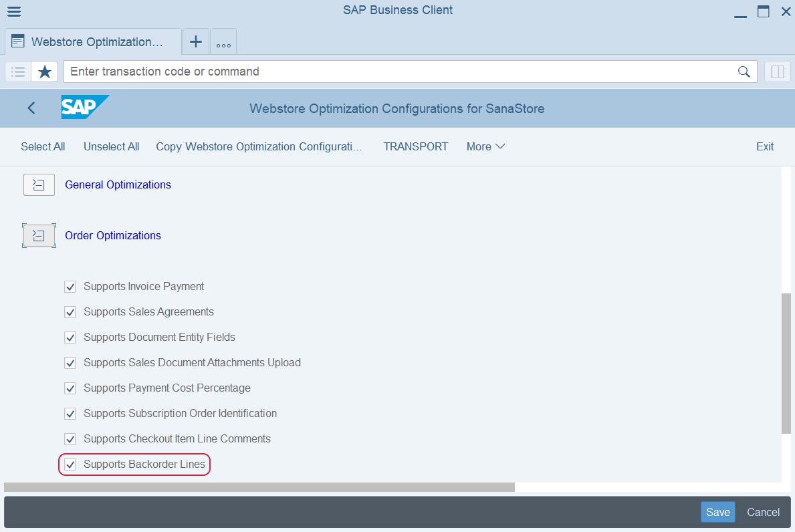Save the configuration
Image resolution: width=795 pixels, height=532 pixels.
718,512
